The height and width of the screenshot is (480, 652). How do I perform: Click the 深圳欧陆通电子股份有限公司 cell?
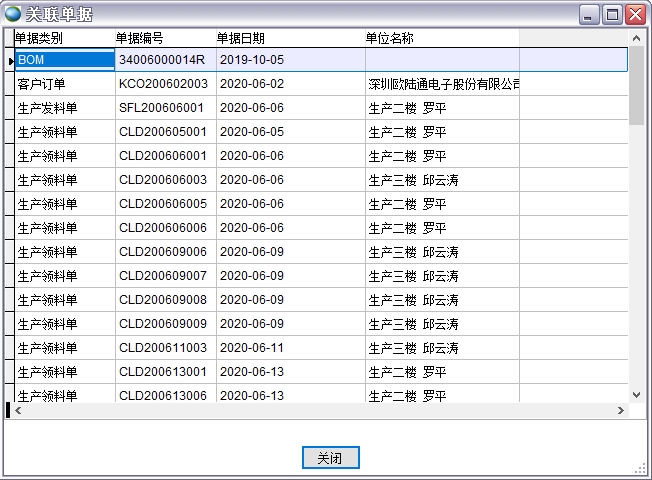coord(443,84)
